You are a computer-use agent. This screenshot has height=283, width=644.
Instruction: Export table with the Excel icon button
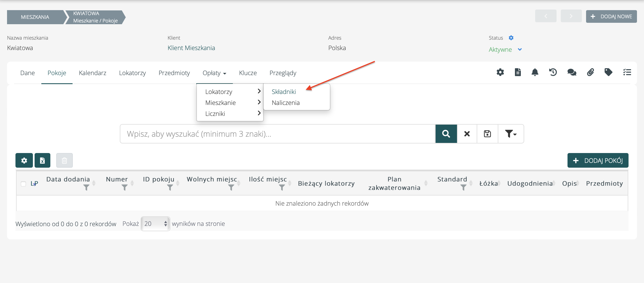click(42, 160)
